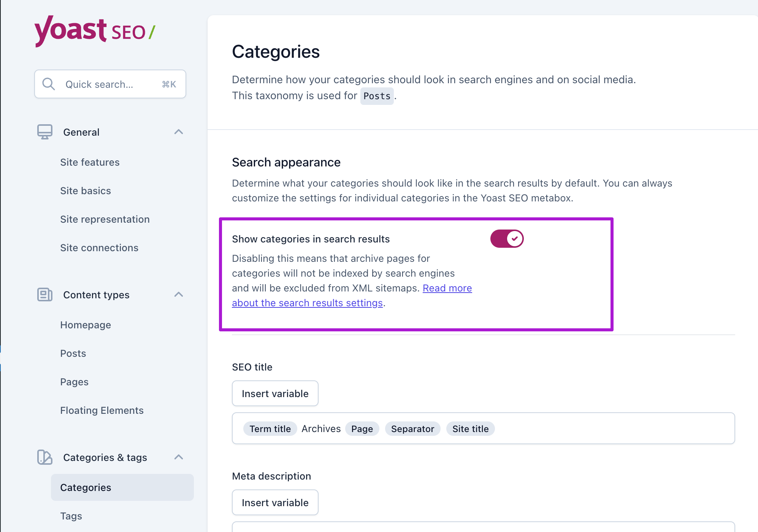This screenshot has height=532, width=758.
Task: Collapse the Categories & tags section
Action: (x=179, y=458)
